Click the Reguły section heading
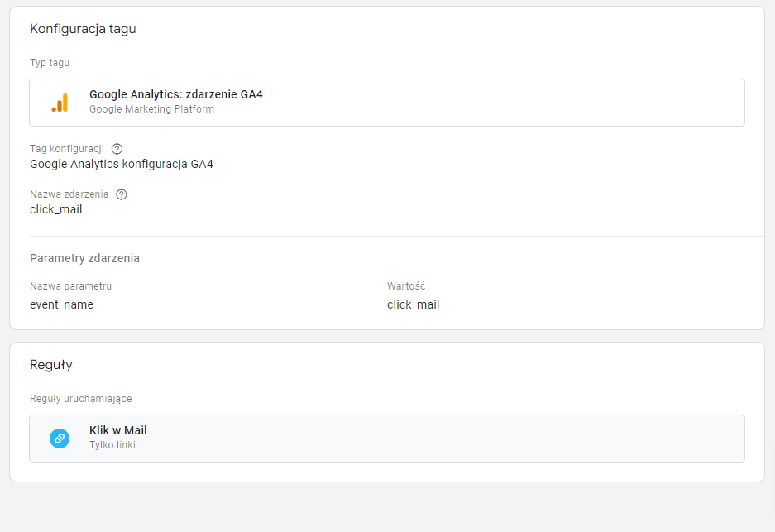Image resolution: width=775 pixels, height=532 pixels. (x=51, y=365)
